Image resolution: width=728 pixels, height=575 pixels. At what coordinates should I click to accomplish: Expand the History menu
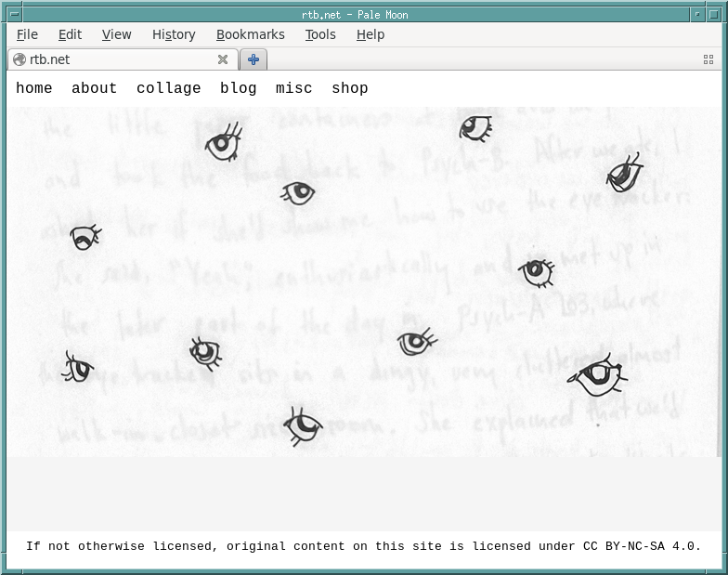click(174, 34)
